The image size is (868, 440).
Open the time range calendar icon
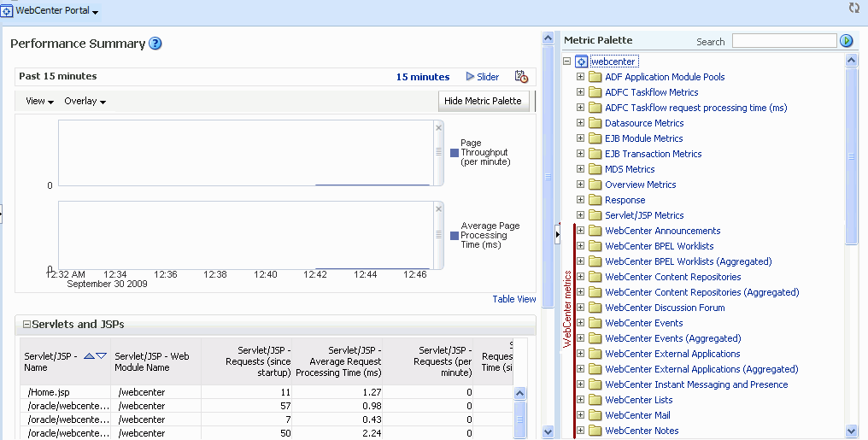coord(521,76)
